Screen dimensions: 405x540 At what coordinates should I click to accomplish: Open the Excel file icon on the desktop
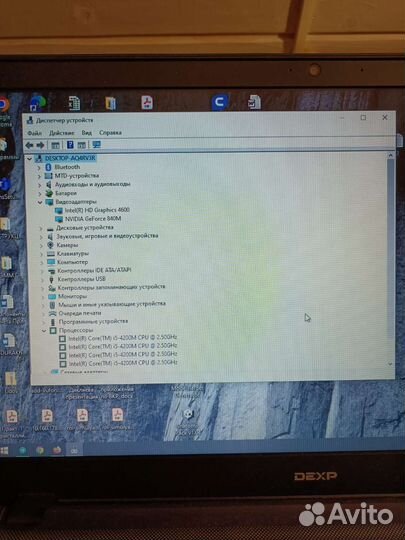pos(74,103)
